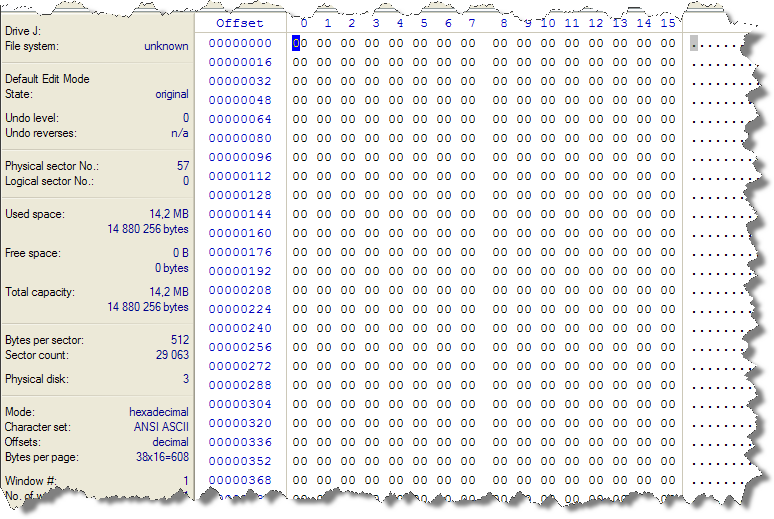This screenshot has height=519, width=774.
Task: Click offset row 00000080
Action: coord(240,138)
